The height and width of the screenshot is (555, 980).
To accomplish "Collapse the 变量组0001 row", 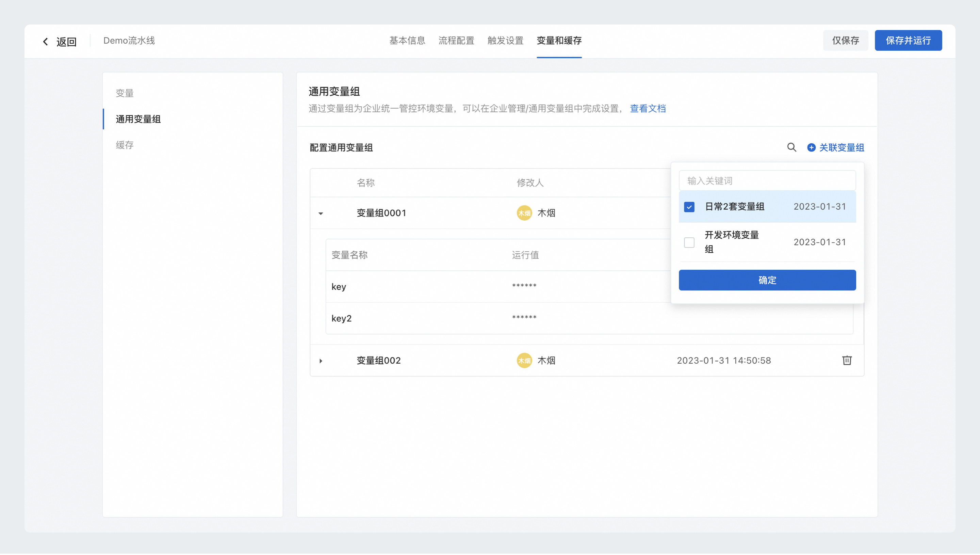I will tap(321, 213).
